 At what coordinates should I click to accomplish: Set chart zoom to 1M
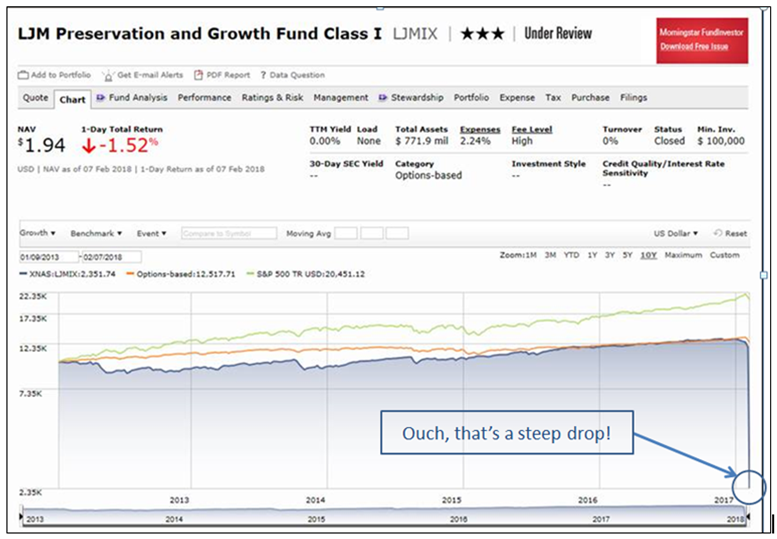[x=531, y=255]
